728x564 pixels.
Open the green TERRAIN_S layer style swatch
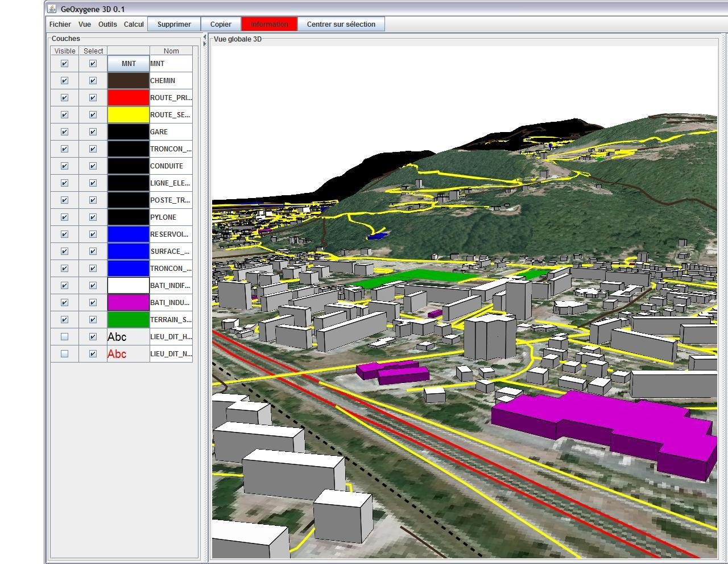(129, 320)
